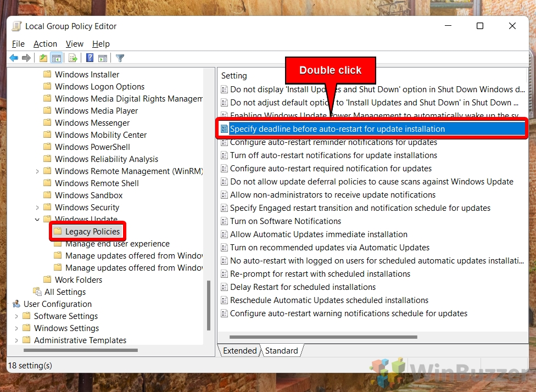Select 'Do not display Install Updates and Shut Down' setting

(377, 89)
